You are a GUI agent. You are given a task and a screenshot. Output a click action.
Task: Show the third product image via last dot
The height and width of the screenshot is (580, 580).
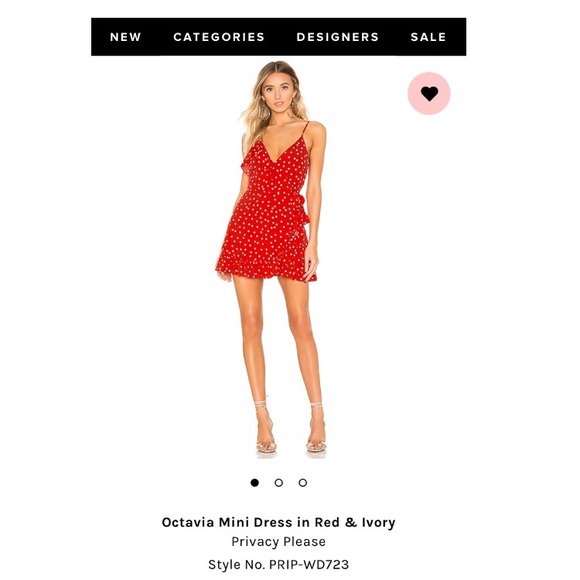[303, 483]
